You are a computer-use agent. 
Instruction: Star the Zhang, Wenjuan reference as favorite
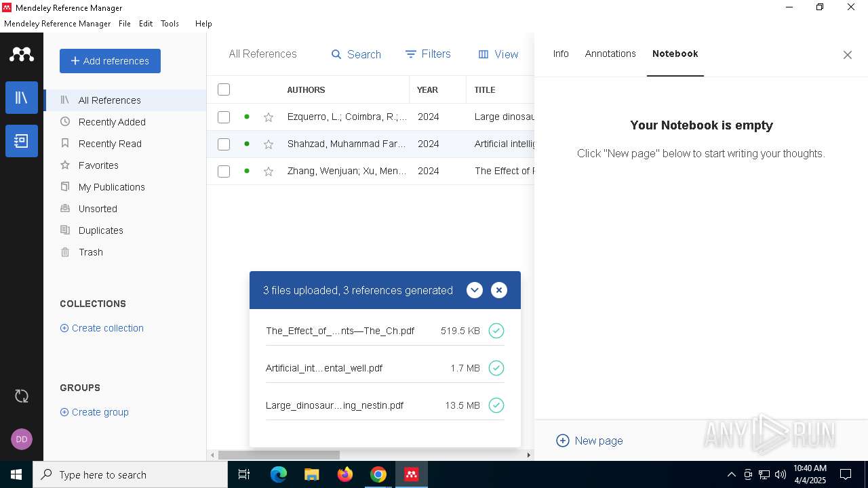pyautogui.click(x=269, y=171)
